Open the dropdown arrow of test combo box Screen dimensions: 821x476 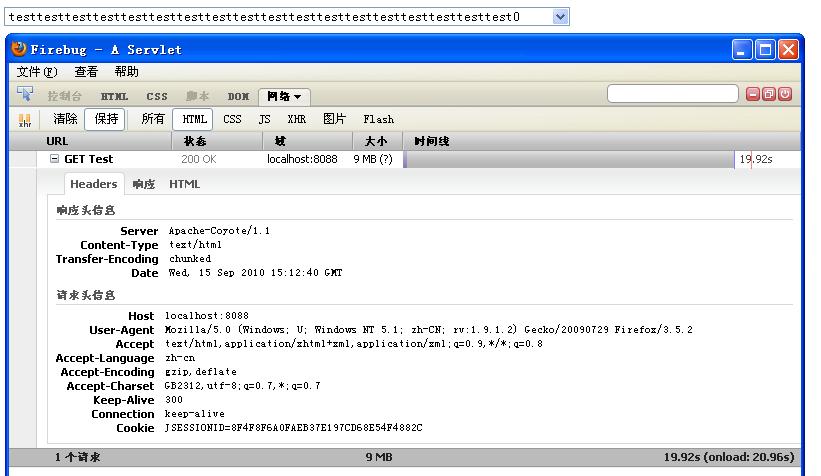pos(560,17)
